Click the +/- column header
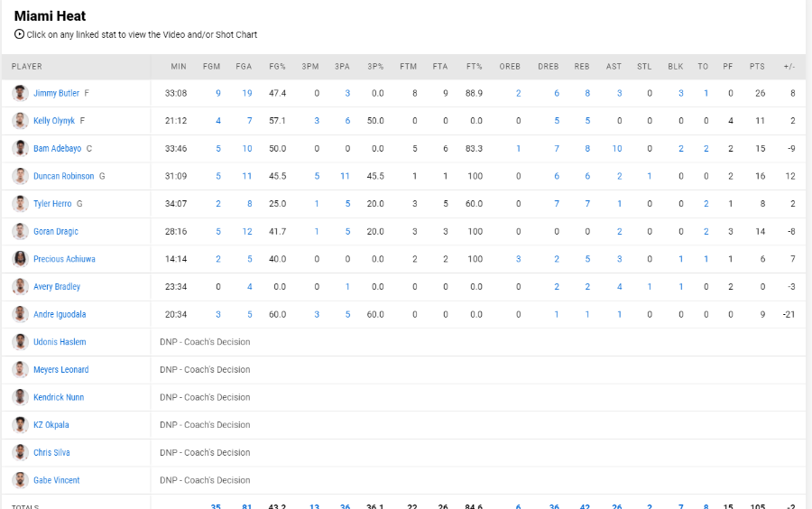This screenshot has width=812, height=509. coord(789,66)
